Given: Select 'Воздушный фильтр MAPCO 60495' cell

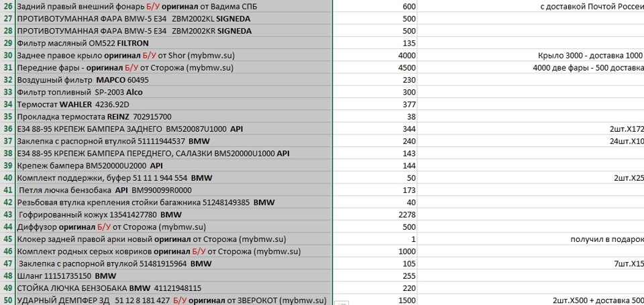Looking at the screenshot, I should tap(174, 80).
